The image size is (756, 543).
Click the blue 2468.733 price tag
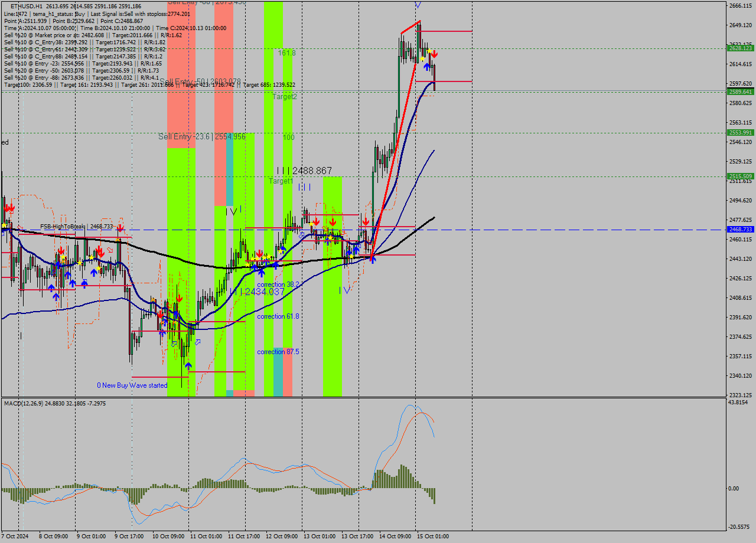click(x=741, y=229)
